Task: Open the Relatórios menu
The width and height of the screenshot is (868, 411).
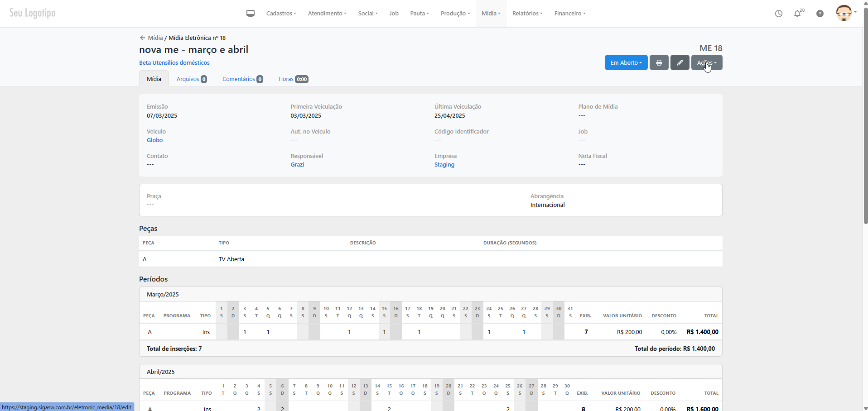Action: 527,14
